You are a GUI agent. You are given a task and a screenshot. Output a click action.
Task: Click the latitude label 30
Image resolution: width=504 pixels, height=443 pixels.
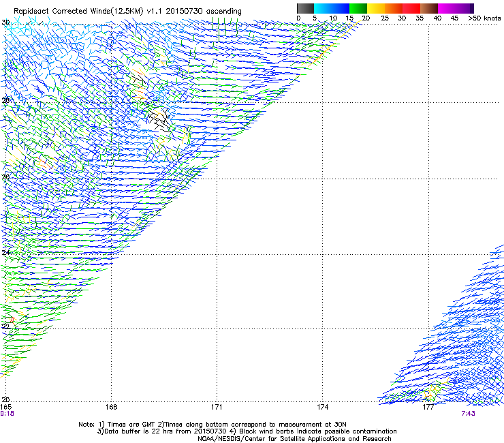tap(5, 22)
